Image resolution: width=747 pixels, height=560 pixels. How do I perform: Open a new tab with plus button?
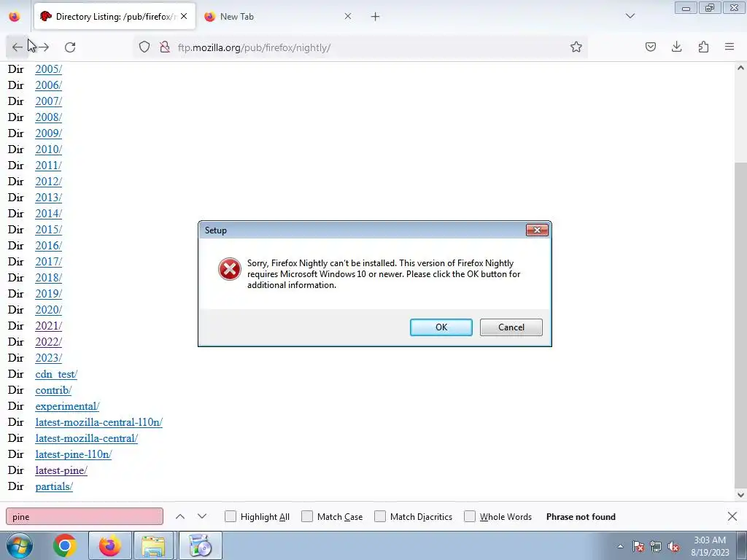tap(376, 17)
